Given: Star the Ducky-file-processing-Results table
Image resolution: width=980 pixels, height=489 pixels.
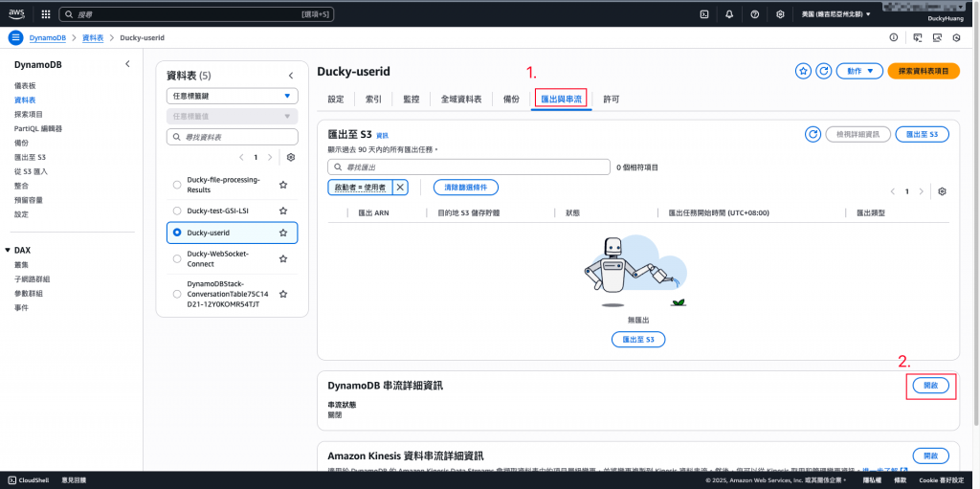Looking at the screenshot, I should click(x=283, y=185).
